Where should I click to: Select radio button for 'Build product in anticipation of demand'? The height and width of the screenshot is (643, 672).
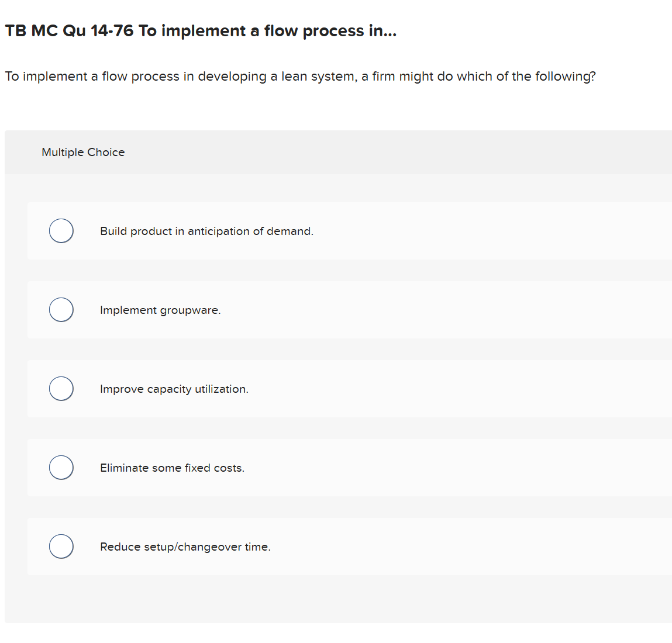coord(61,230)
